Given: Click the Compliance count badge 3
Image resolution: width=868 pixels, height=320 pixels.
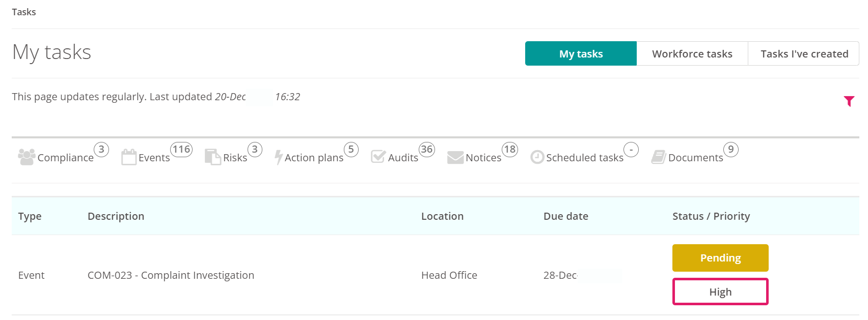Looking at the screenshot, I should [x=101, y=150].
